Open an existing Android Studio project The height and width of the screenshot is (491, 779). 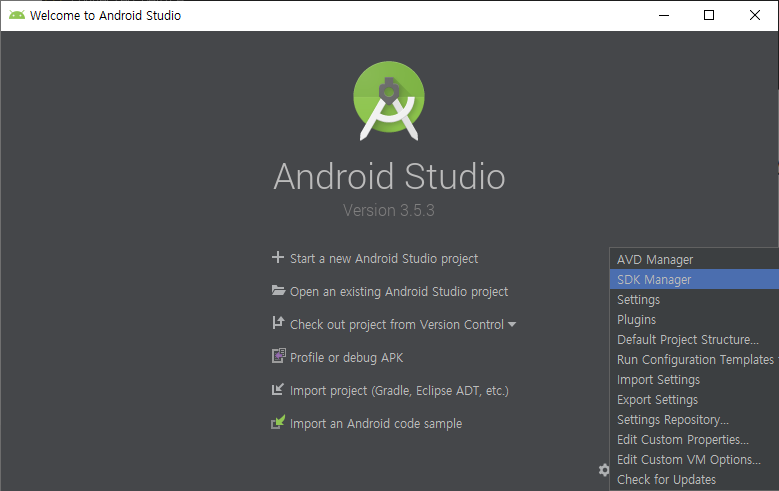[399, 292]
